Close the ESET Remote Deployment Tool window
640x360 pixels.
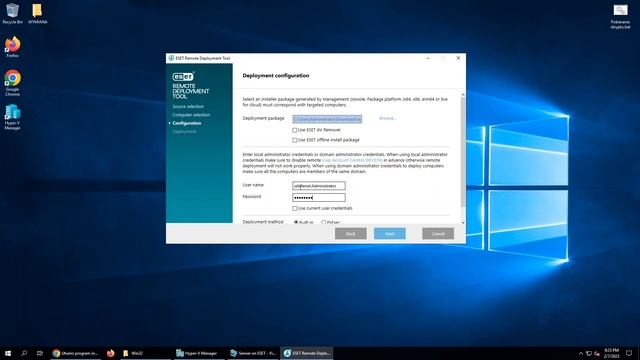click(x=458, y=58)
